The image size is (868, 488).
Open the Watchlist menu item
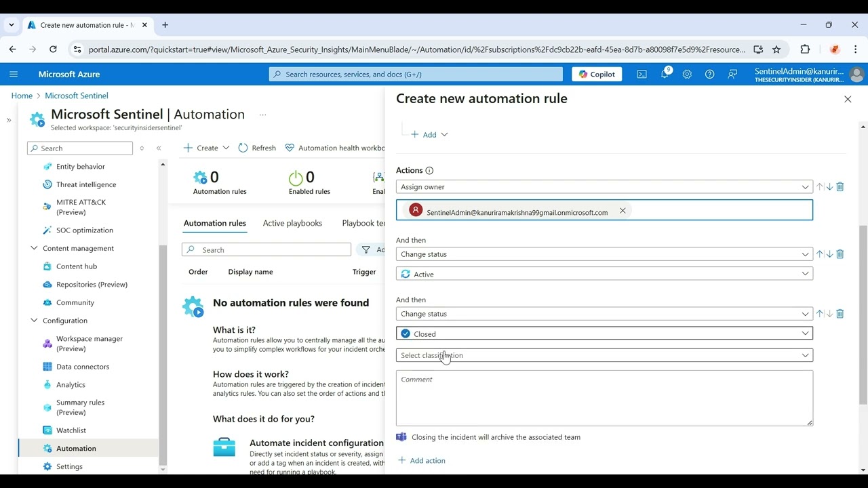point(71,430)
